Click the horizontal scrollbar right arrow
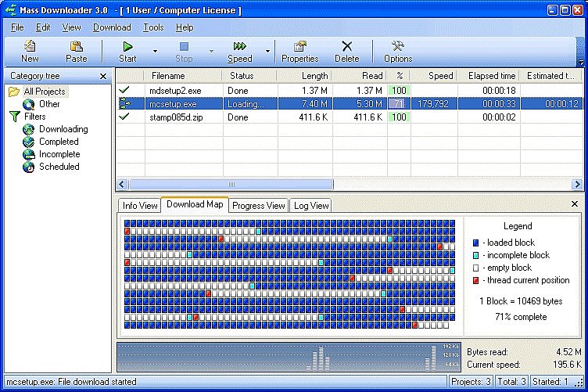This screenshot has height=392, width=588. tap(577, 184)
